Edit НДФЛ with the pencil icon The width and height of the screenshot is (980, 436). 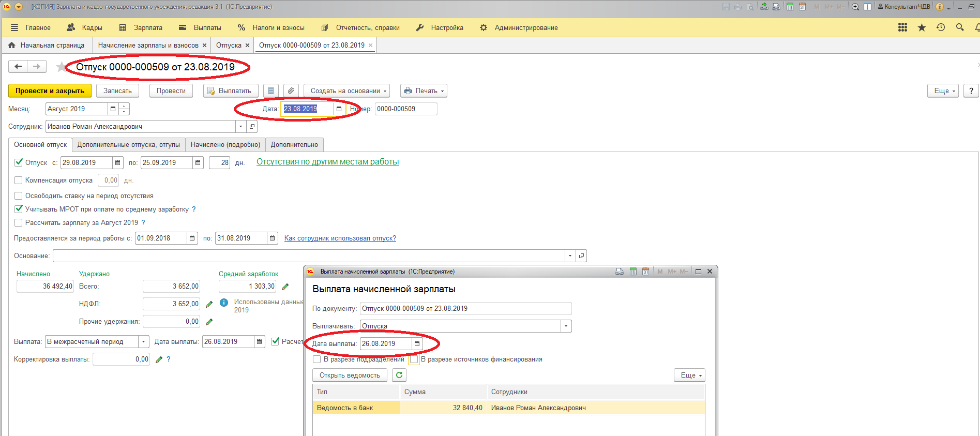tap(209, 304)
